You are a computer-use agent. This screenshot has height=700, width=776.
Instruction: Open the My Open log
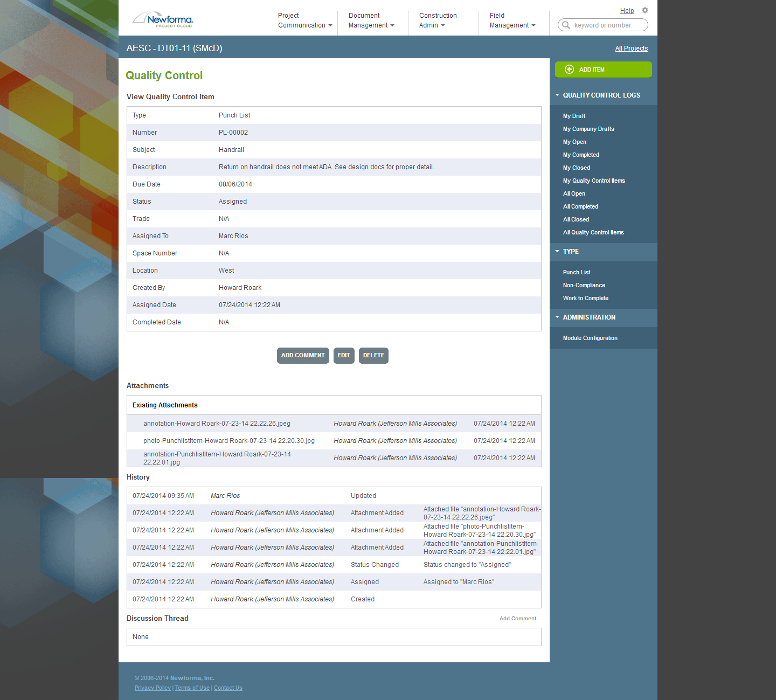[x=574, y=142]
